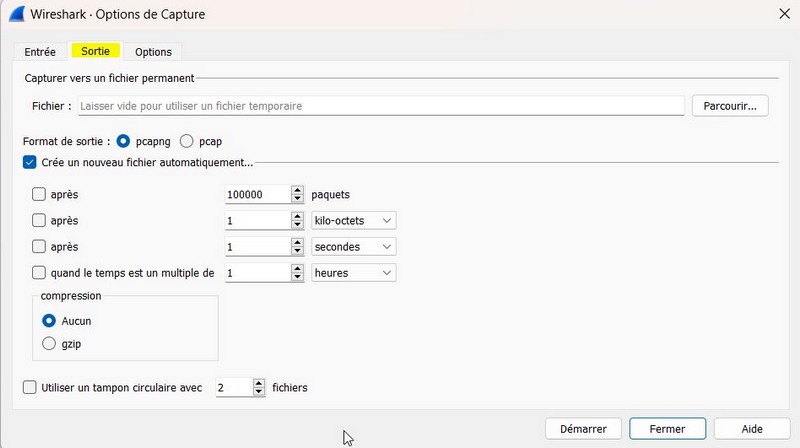Screen dimensions: 800x448
Task: Open the kilo-octets unit dropdown
Action: [x=354, y=220]
